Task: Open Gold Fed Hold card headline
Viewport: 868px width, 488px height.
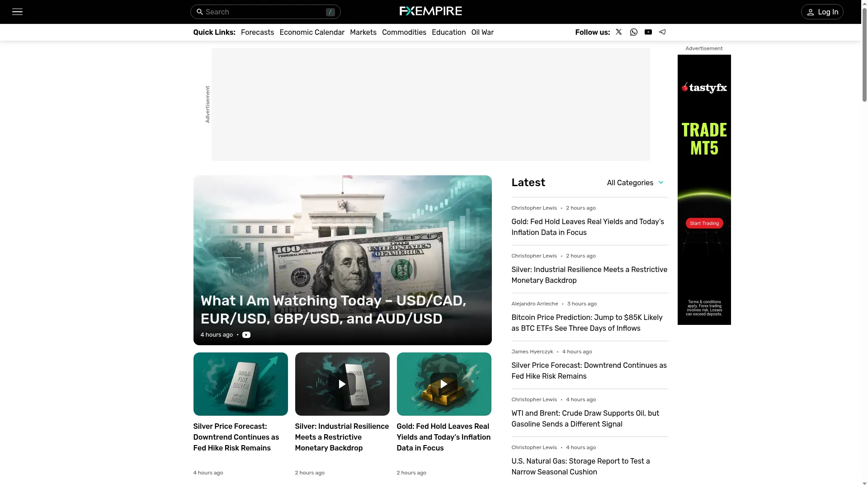Action: pyautogui.click(x=443, y=437)
